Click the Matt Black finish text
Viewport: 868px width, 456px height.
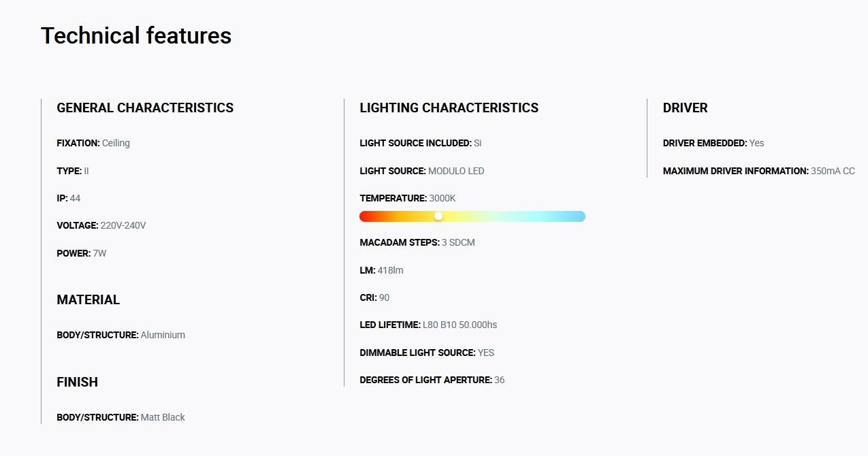[x=163, y=417]
